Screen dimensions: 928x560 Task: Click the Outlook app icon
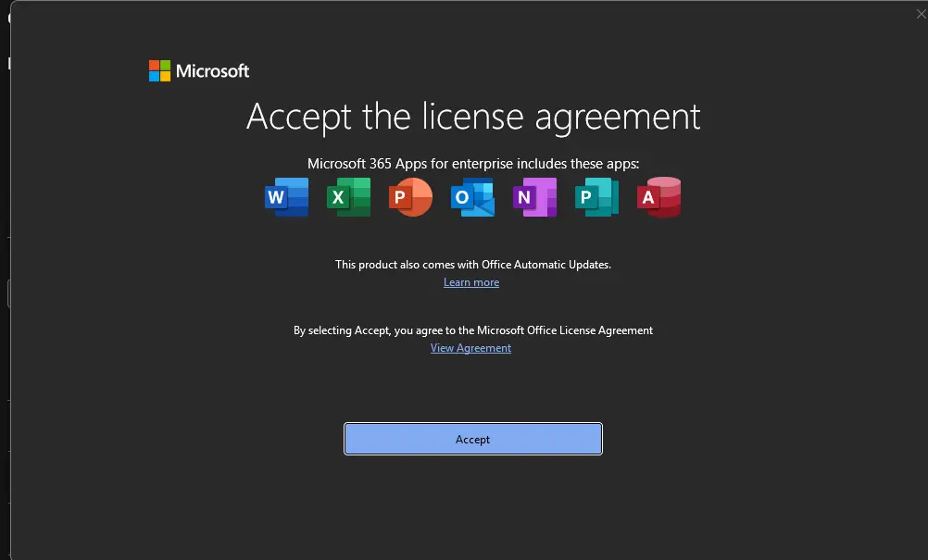(x=472, y=197)
